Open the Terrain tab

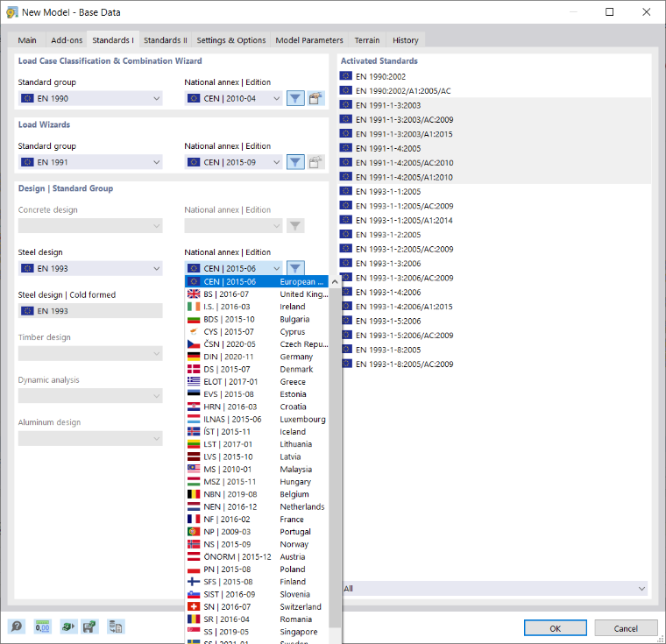point(367,40)
